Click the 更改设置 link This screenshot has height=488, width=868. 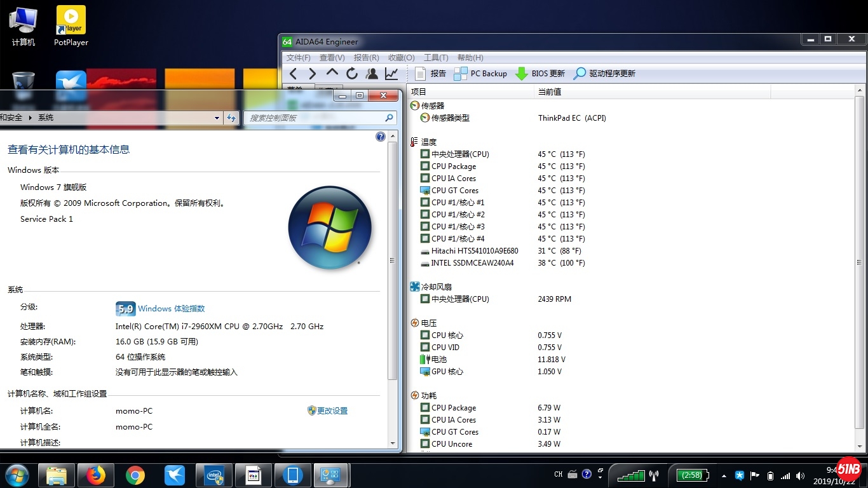332,411
